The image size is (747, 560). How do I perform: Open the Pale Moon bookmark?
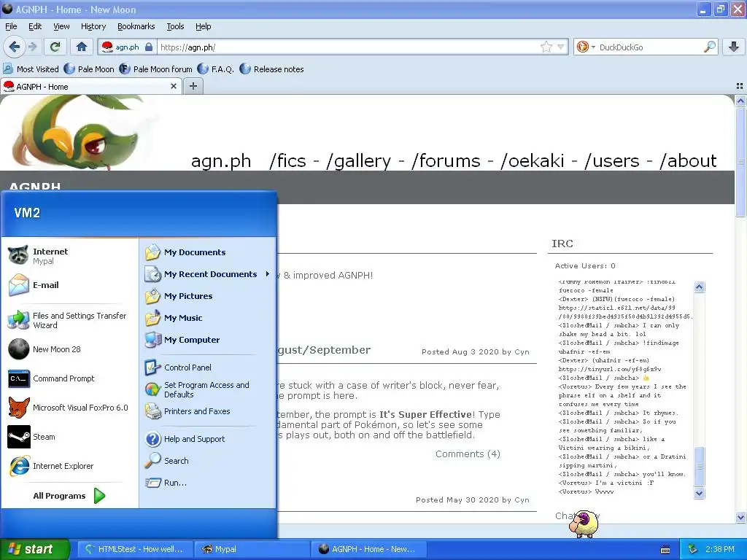(x=89, y=69)
